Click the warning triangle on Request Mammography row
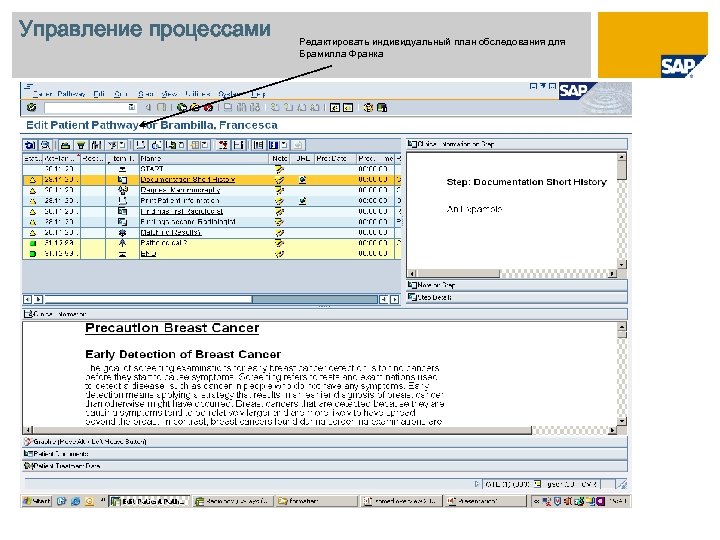This screenshot has width=720, height=540. (33, 191)
